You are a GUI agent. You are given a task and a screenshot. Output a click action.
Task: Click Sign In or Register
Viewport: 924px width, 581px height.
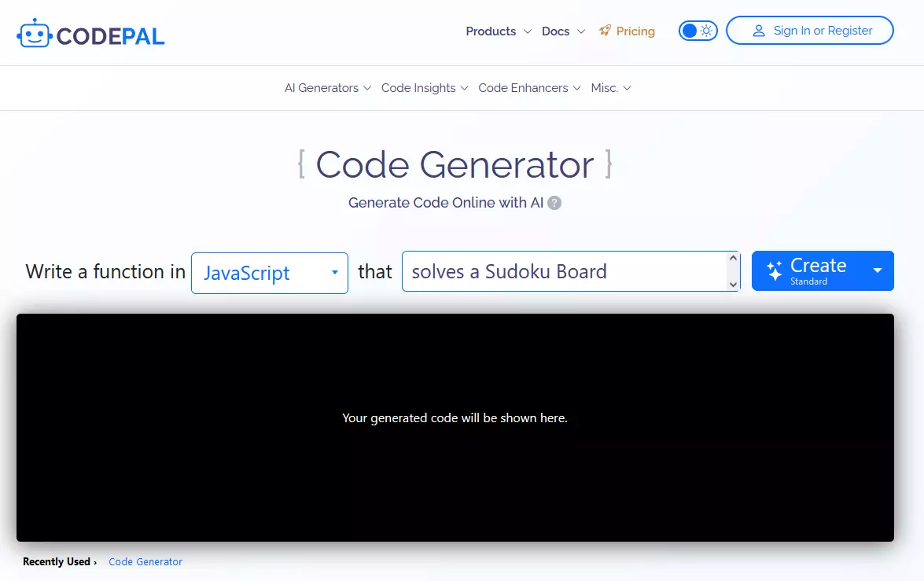point(810,31)
